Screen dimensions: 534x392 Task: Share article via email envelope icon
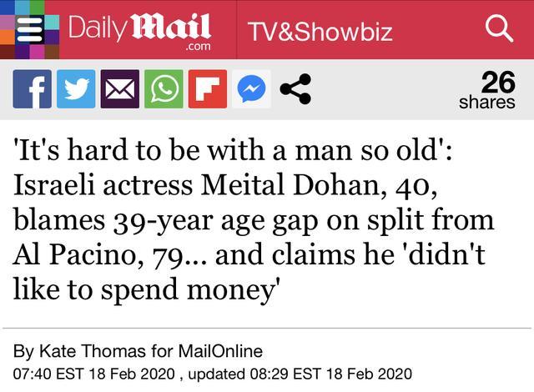pyautogui.click(x=119, y=90)
